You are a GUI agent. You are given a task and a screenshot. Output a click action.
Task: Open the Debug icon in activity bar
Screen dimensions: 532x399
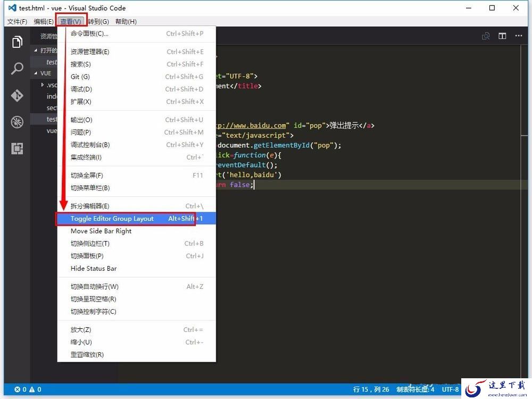pyautogui.click(x=17, y=122)
